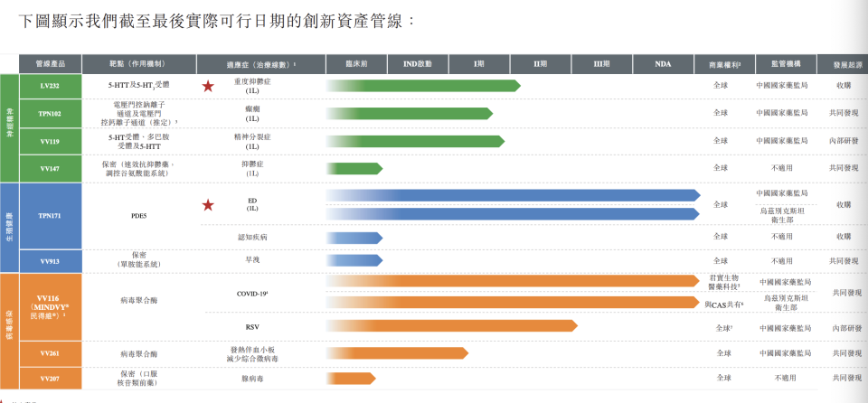The height and width of the screenshot is (403, 868).
Task: Click 保密（單胺能系統）target text
Action: coord(139,261)
